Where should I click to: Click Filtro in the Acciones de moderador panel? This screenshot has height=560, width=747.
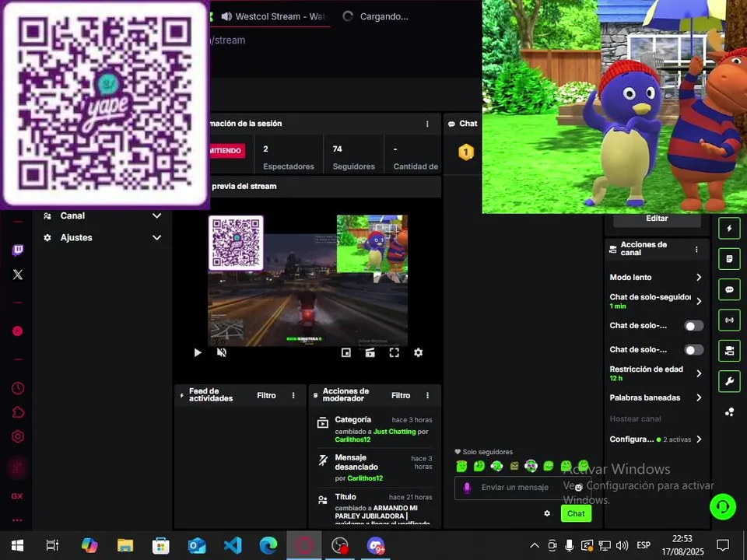tap(401, 395)
